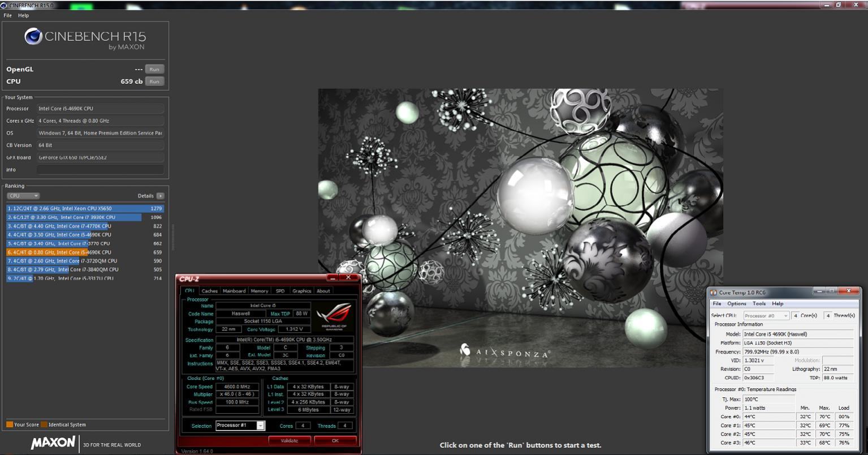The width and height of the screenshot is (868, 455).
Task: Click GFX Board field GeForce GTX 650 Ti
Action: [x=100, y=157]
